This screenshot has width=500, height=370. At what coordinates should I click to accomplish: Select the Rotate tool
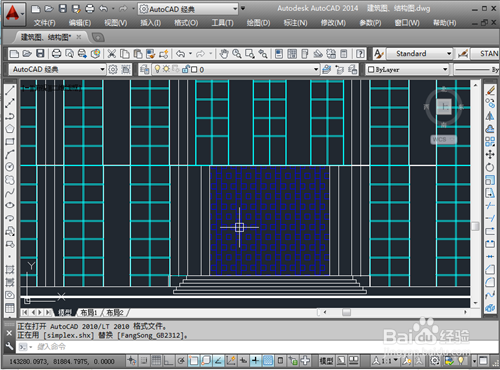coord(490,167)
